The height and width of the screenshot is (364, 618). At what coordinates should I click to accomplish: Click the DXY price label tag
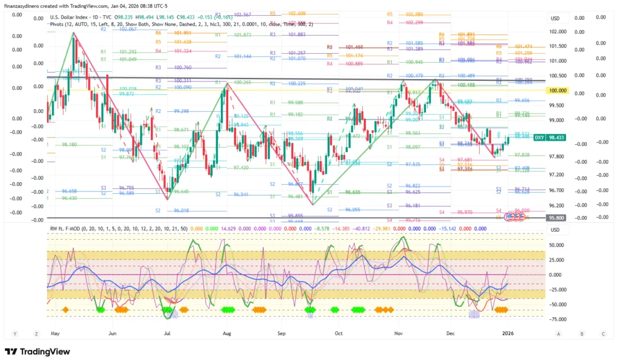click(556, 138)
